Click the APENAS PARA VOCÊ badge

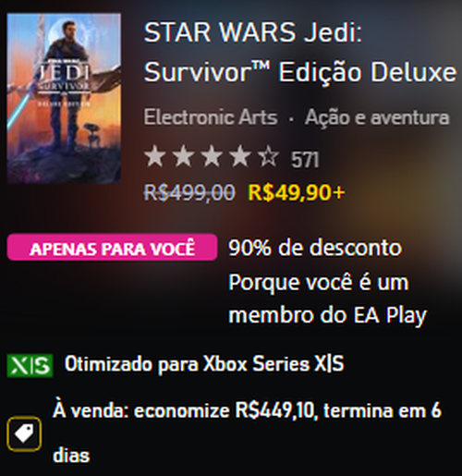tap(112, 247)
